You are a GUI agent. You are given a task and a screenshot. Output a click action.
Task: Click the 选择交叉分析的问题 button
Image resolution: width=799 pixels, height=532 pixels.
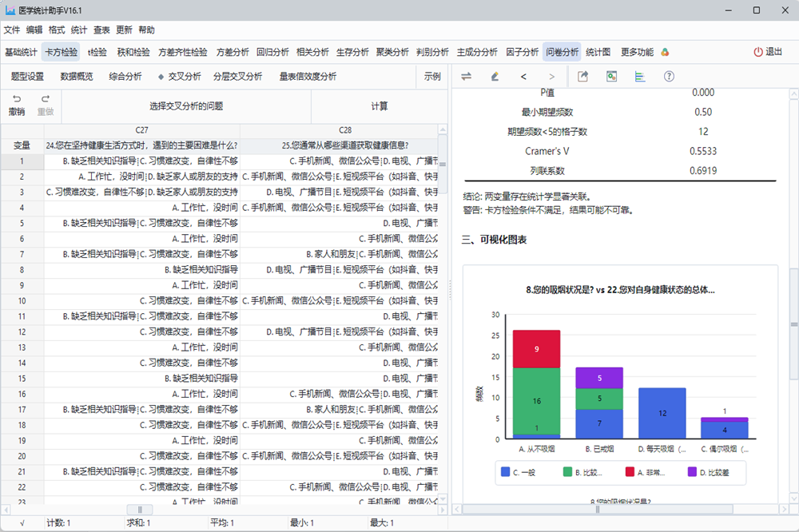186,105
